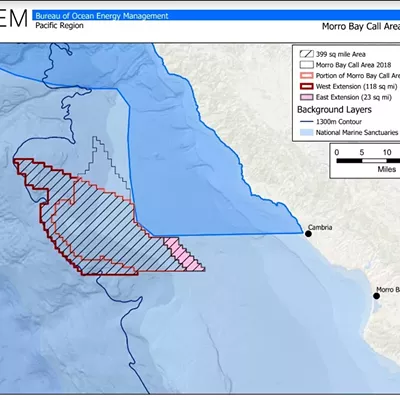Click the West Extension legend swatch
This screenshot has height=400, width=400.
click(306, 86)
